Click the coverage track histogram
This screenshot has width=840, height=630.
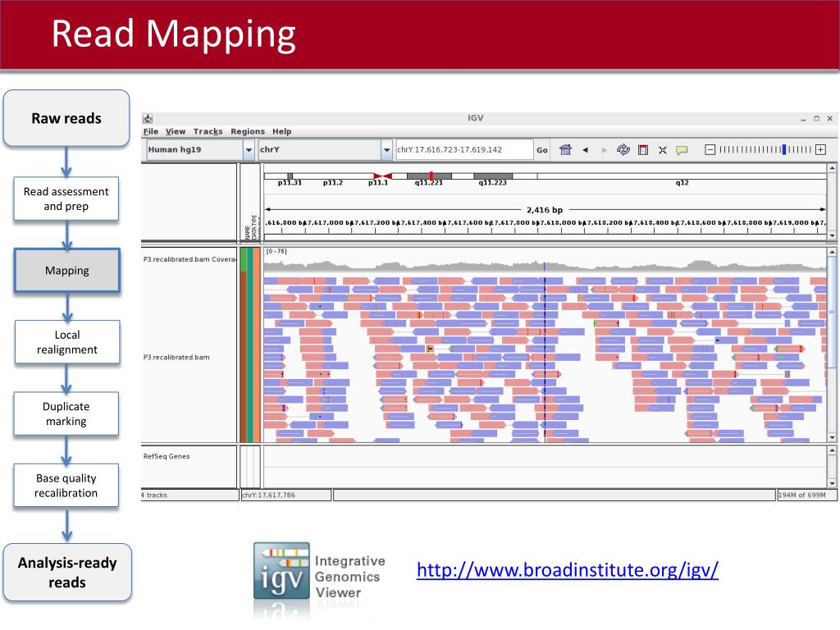point(545,265)
